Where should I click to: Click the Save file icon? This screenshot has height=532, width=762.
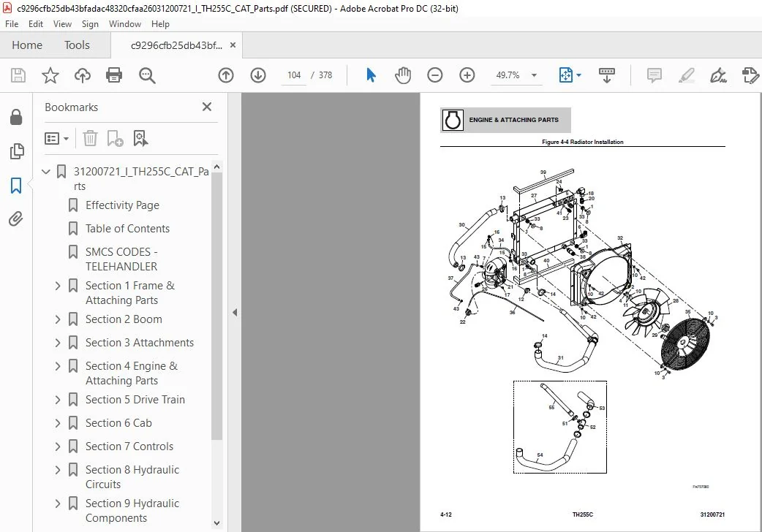pos(18,75)
